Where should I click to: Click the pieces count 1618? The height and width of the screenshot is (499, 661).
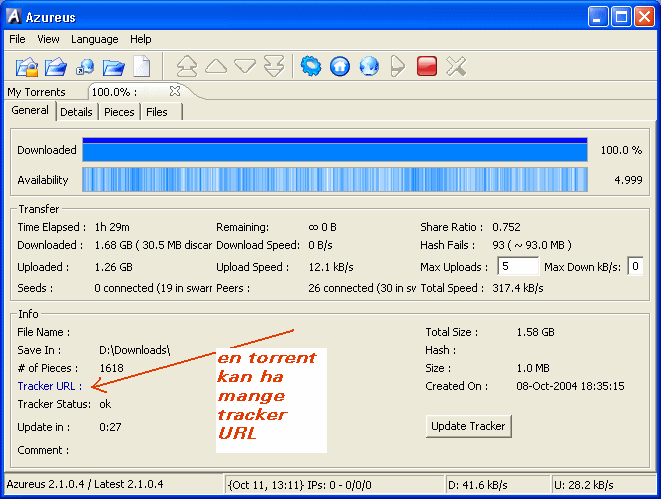click(x=111, y=368)
